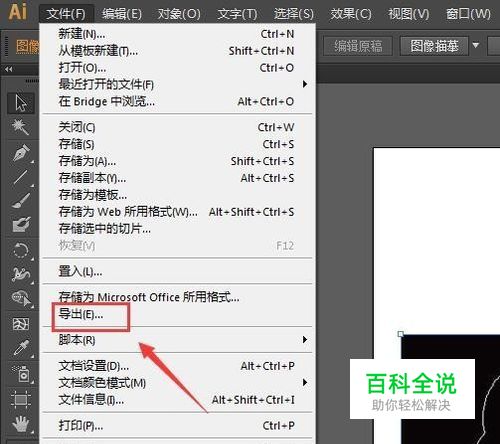Click the 编辑原稿 button

click(358, 46)
